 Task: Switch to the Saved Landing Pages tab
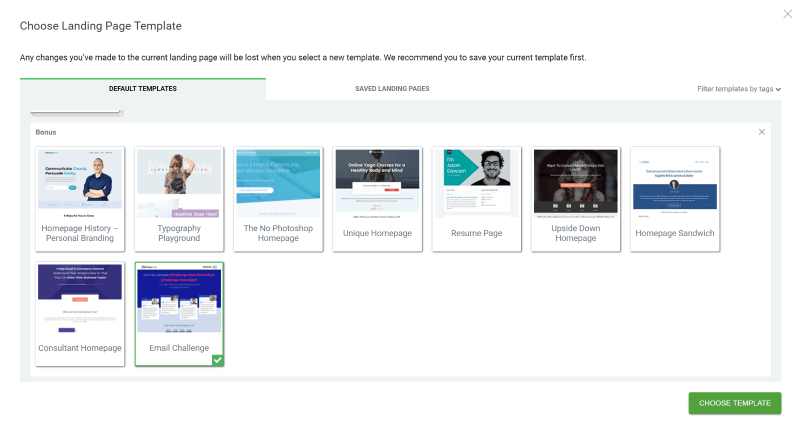(392, 89)
